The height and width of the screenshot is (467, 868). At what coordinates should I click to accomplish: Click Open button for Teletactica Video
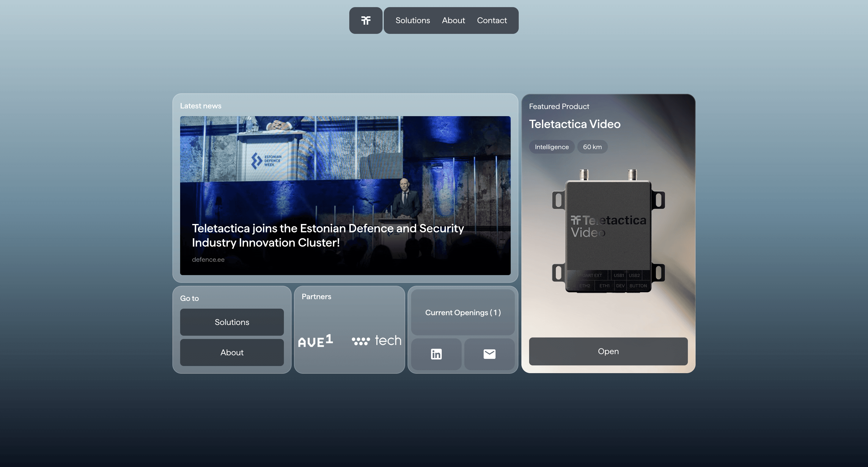[x=608, y=351]
